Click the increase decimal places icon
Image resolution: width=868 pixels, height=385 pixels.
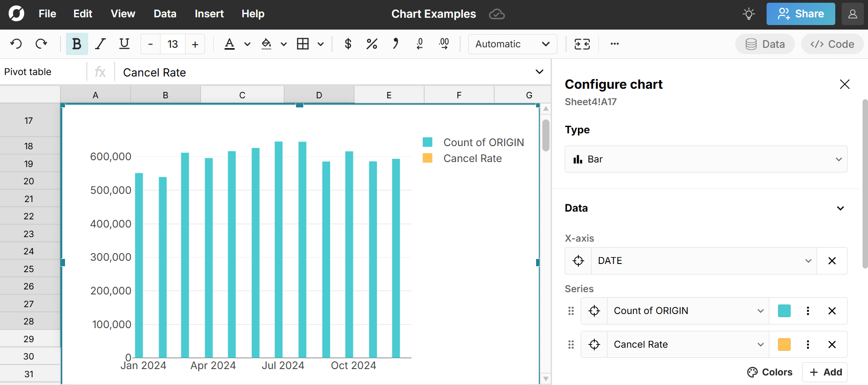pyautogui.click(x=444, y=44)
